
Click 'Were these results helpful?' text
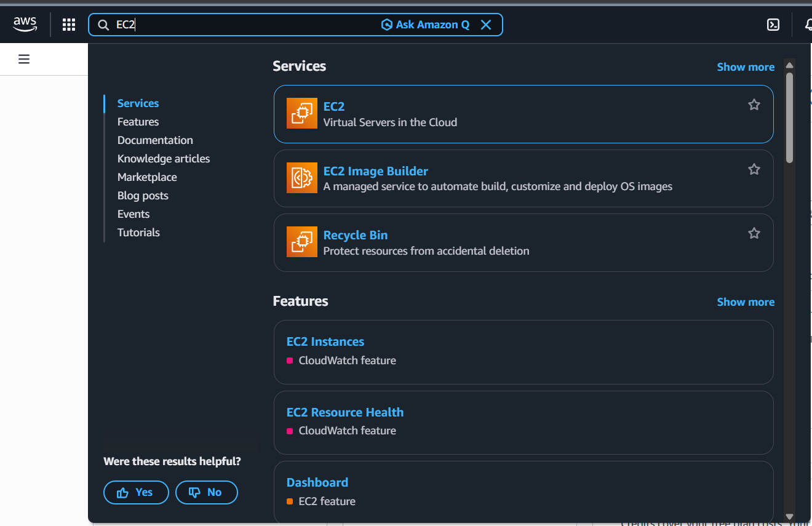[172, 461]
